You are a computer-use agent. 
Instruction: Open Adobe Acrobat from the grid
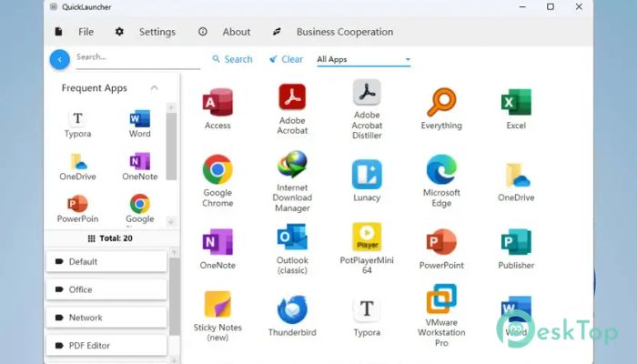[292, 109]
